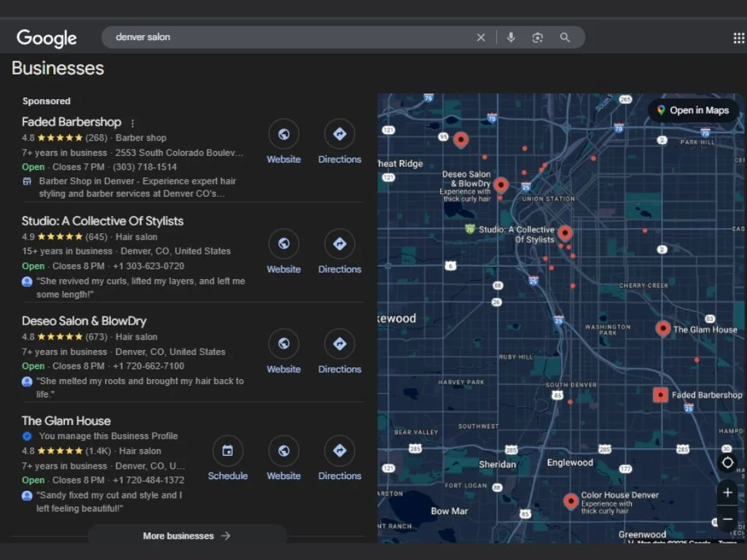
Task: Zoom out on the map
Action: point(727,519)
